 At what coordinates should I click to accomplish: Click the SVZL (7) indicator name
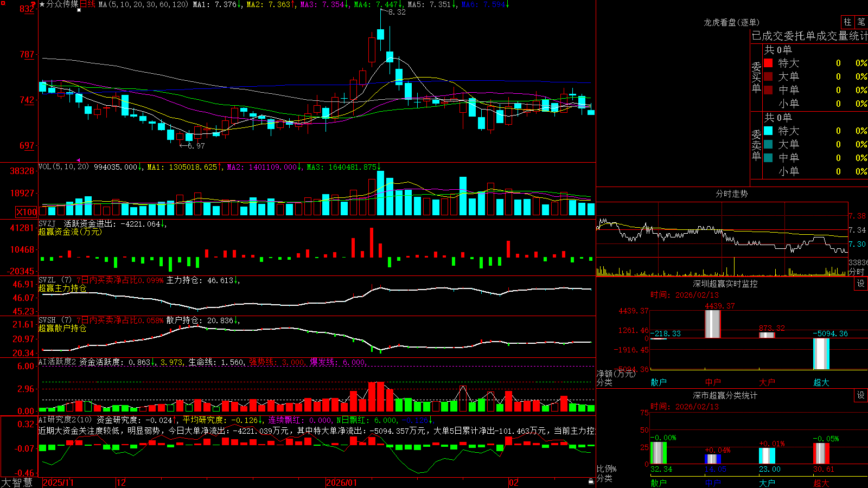(x=55, y=280)
